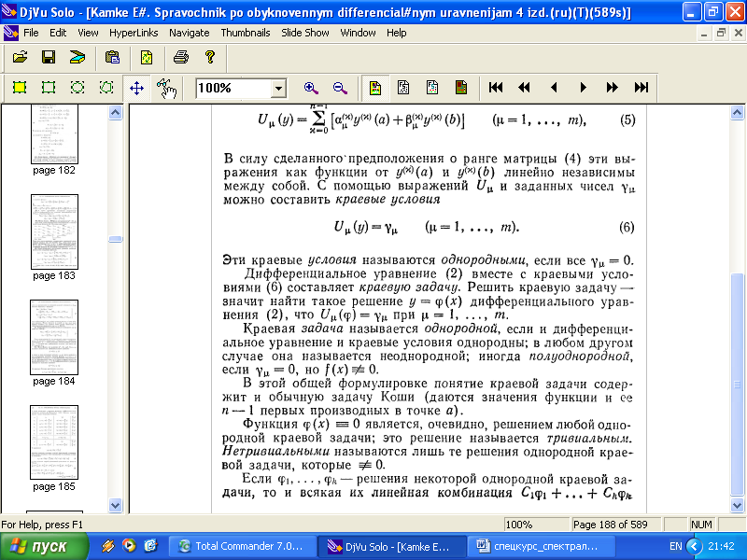The image size is (747, 560).
Task: Click the thumbnail panel scrollbar thumb
Action: [x=115, y=239]
